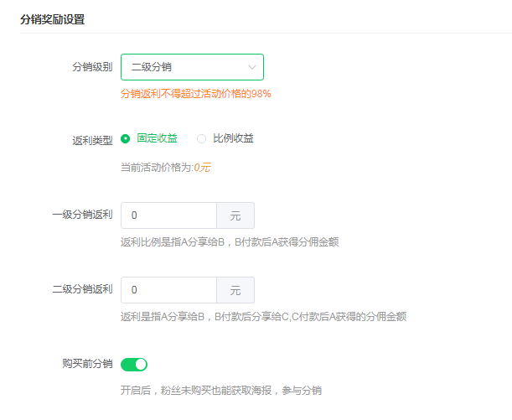Image resolution: width=512 pixels, height=420 pixels.
Task: Click the 元 unit addon beside 二级分销返利
Action: [235, 290]
